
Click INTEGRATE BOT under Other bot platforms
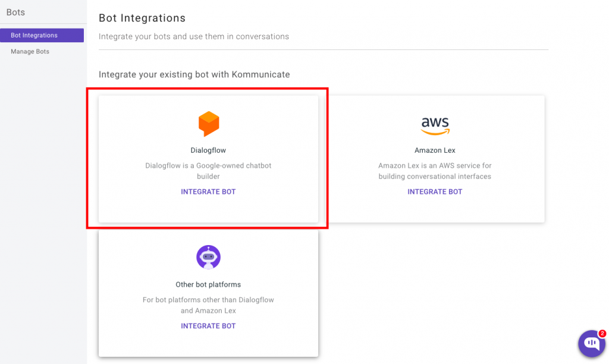coord(208,326)
